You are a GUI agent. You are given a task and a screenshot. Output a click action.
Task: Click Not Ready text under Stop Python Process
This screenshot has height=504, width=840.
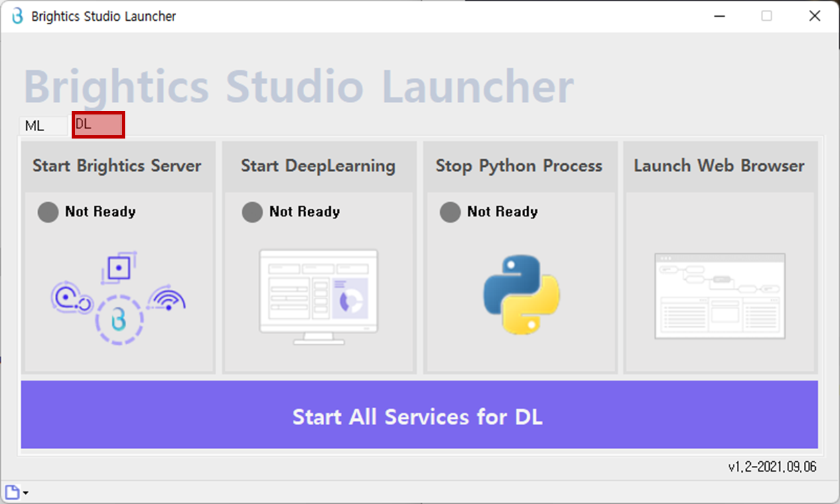click(x=502, y=212)
